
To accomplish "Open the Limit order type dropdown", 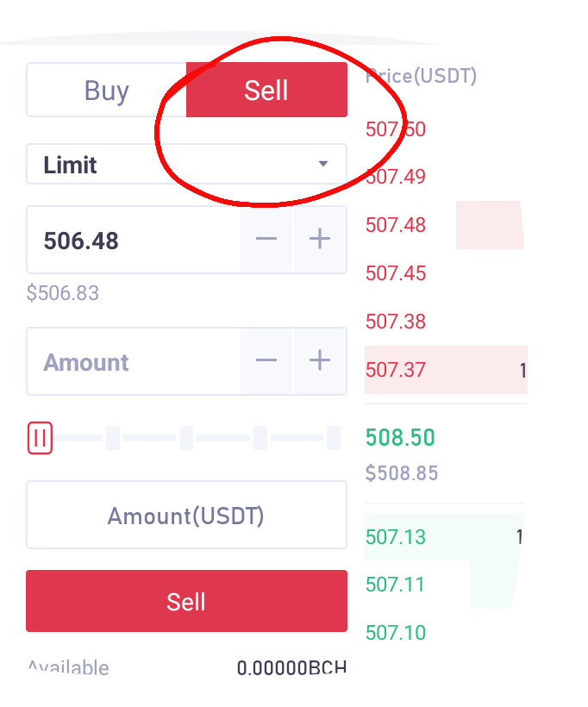I will pos(187,164).
